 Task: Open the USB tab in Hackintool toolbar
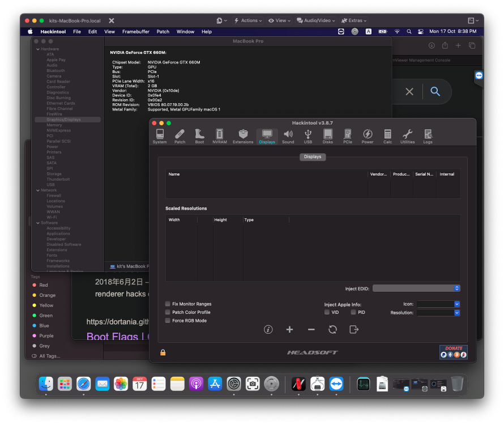[308, 137]
